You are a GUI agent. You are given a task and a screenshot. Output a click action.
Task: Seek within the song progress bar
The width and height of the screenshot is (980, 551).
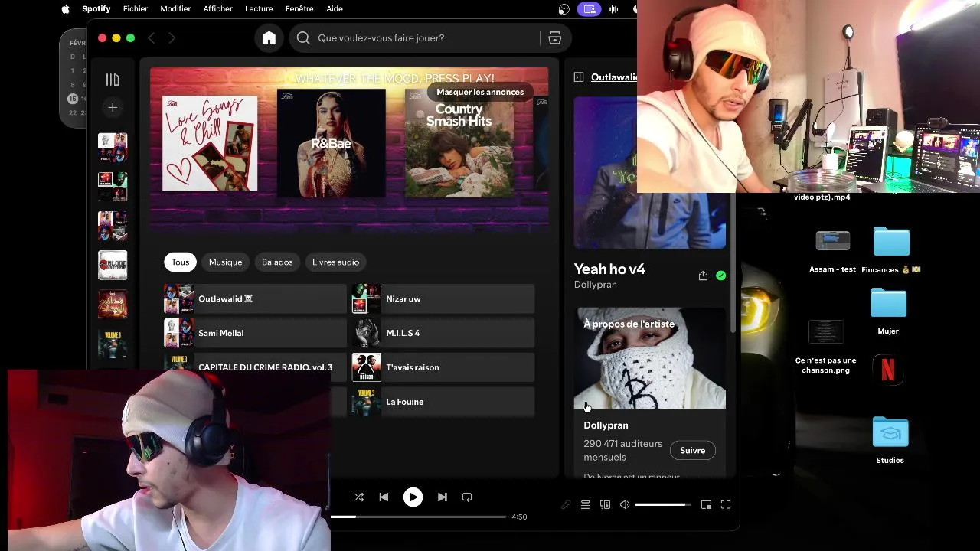[419, 517]
